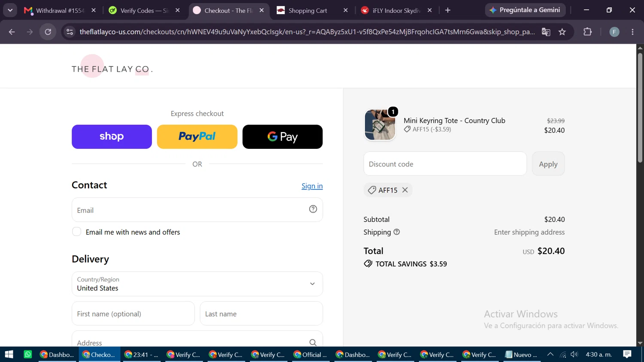
Task: Click the help icon in the Email field
Action: [x=313, y=209]
